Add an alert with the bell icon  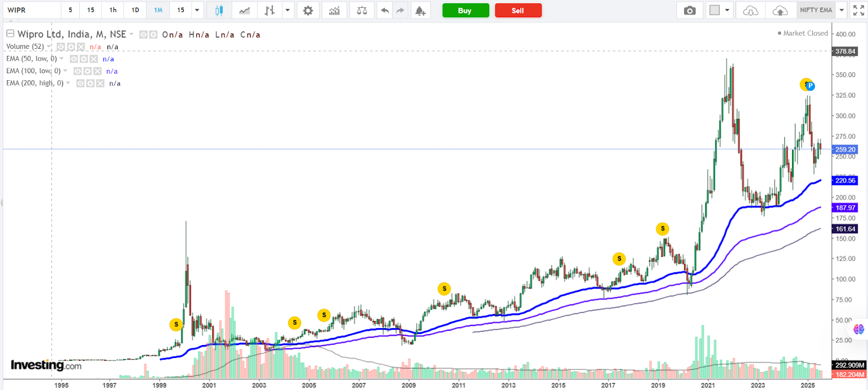click(x=420, y=10)
